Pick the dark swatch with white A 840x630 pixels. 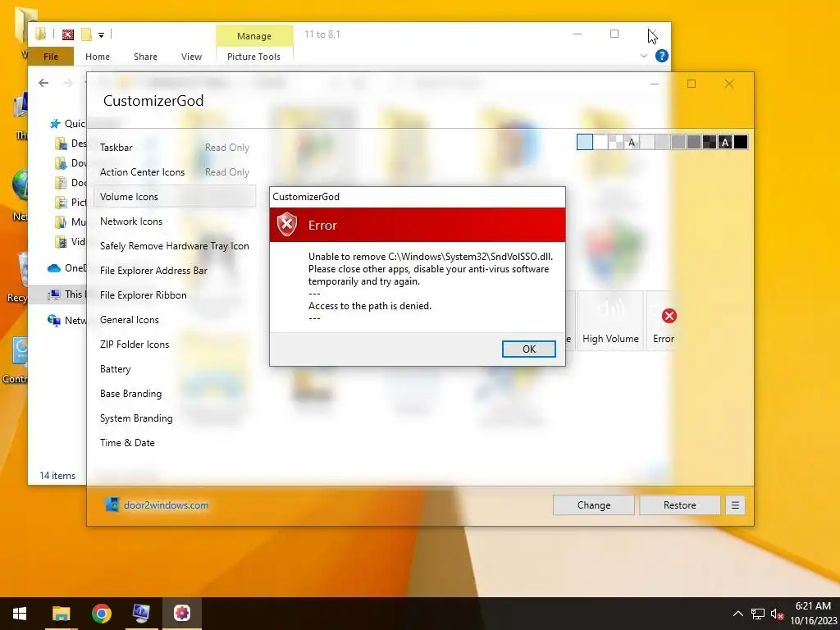(725, 142)
